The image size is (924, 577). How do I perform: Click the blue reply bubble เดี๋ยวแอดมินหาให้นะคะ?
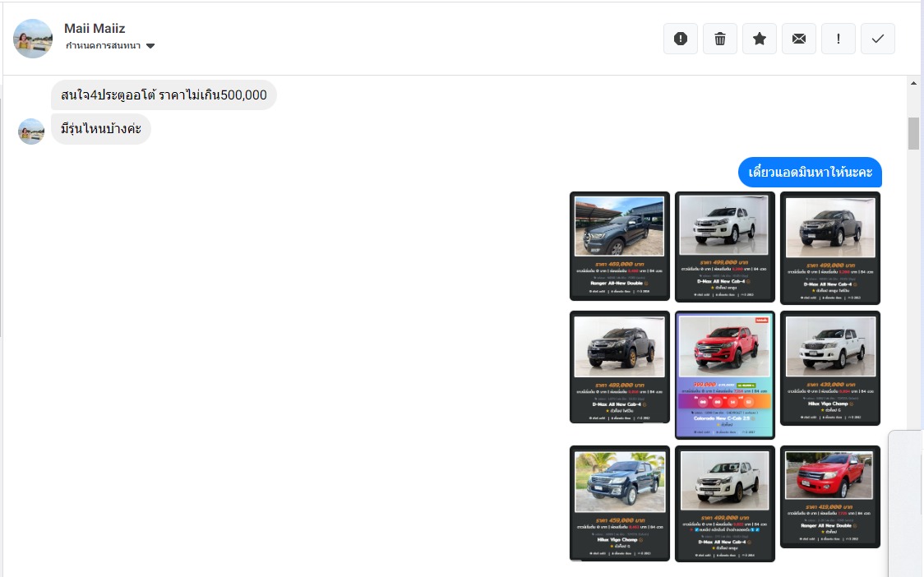coord(810,173)
